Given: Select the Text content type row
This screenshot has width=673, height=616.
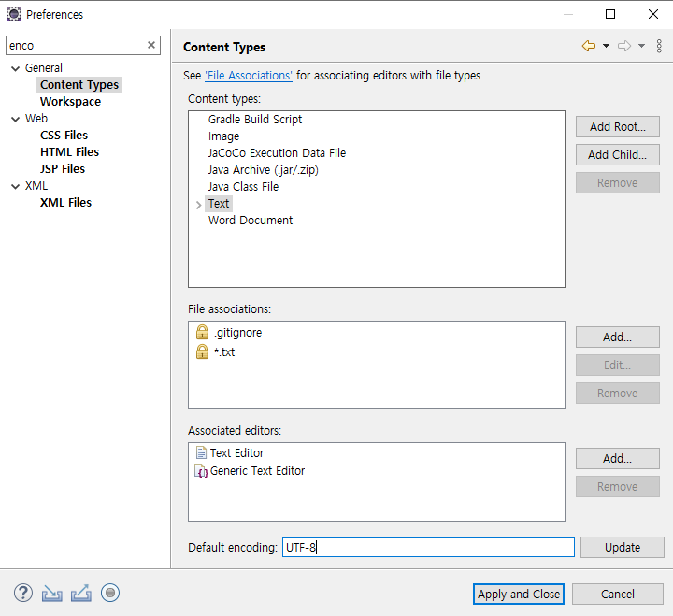Looking at the screenshot, I should coord(219,203).
